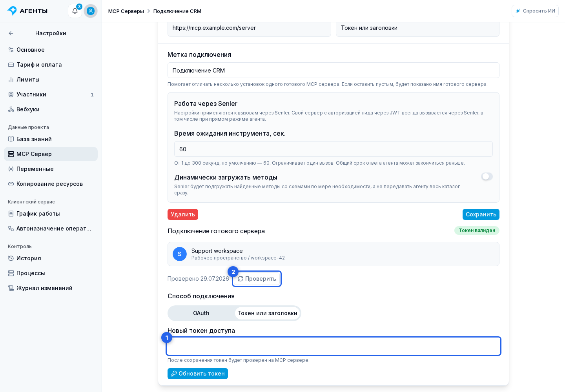Click the Процессы icon in the sidebar
The width and height of the screenshot is (565, 392).
pos(11,273)
